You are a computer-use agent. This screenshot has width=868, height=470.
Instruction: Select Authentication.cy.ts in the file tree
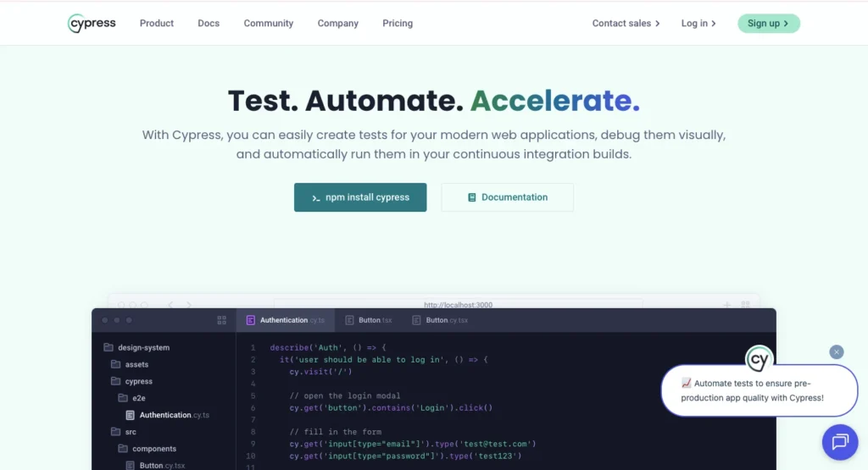(x=168, y=415)
